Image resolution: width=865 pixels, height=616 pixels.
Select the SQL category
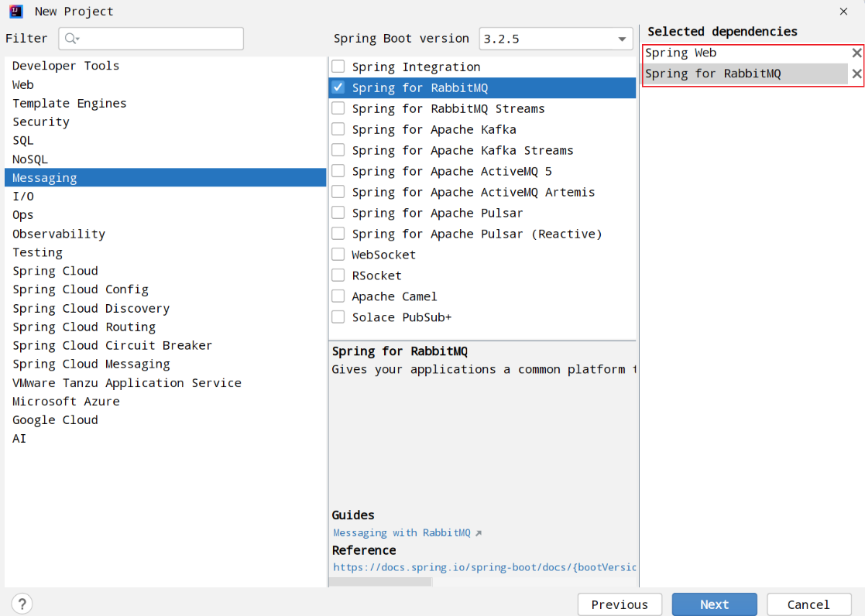coord(166,141)
